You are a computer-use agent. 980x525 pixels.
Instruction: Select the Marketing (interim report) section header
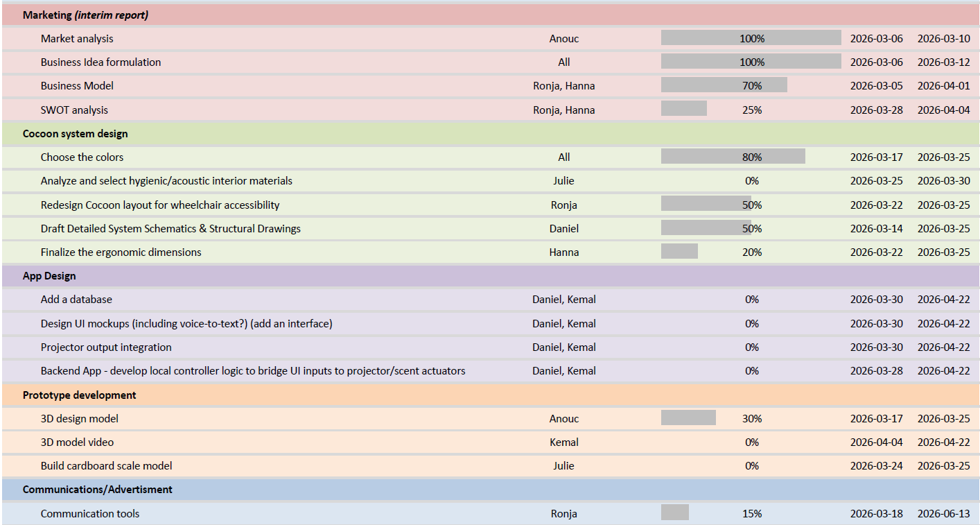[x=85, y=15]
